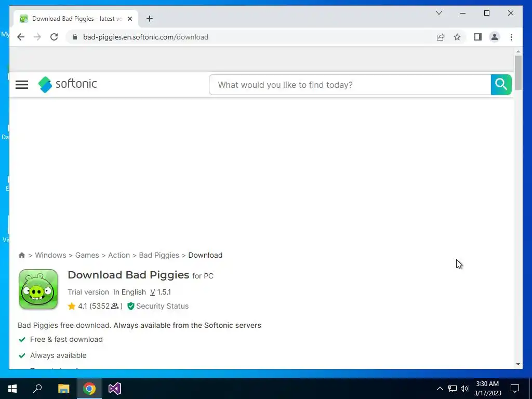
Task: Click the Bad Piggies app icon
Action: click(x=38, y=289)
